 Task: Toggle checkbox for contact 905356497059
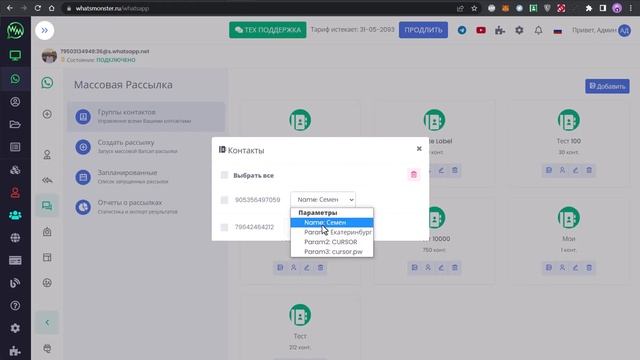(224, 200)
